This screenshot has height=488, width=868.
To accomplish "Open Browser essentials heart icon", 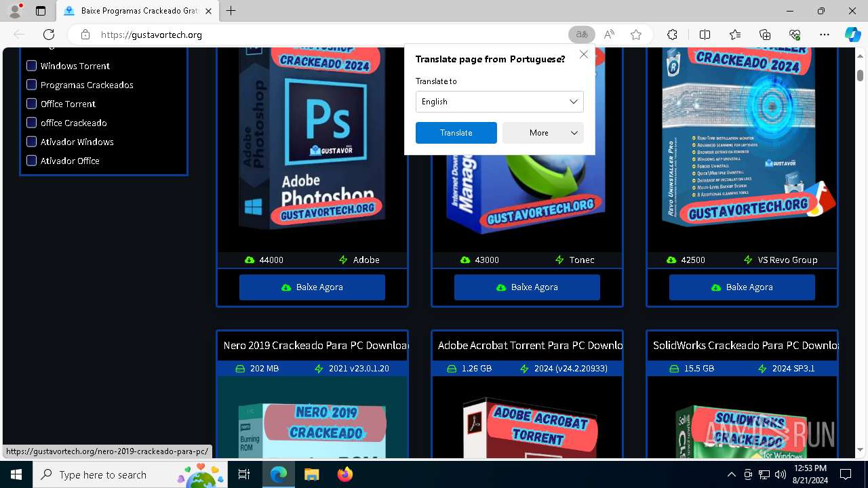I will [x=795, y=35].
